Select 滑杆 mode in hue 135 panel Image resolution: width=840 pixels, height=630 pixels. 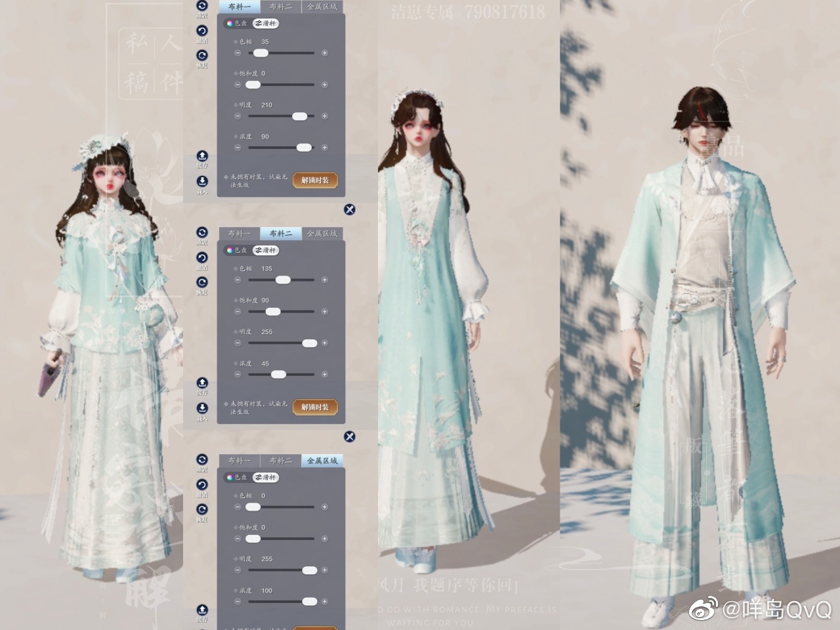pos(266,251)
